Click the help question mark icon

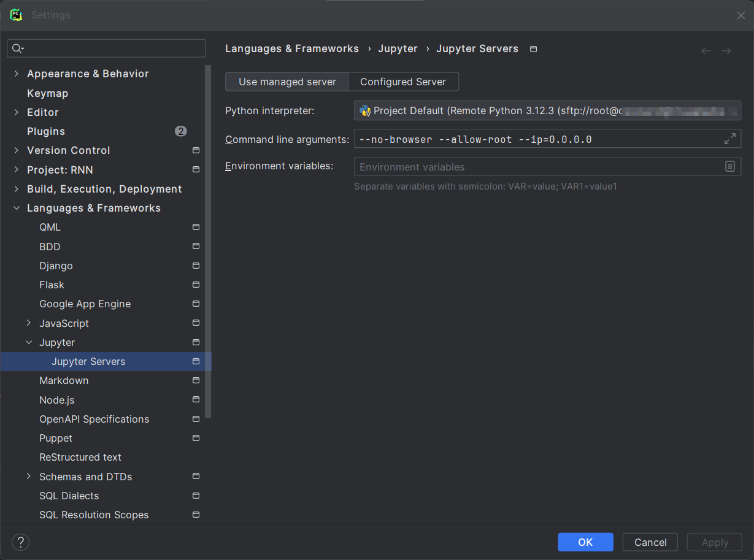click(20, 542)
